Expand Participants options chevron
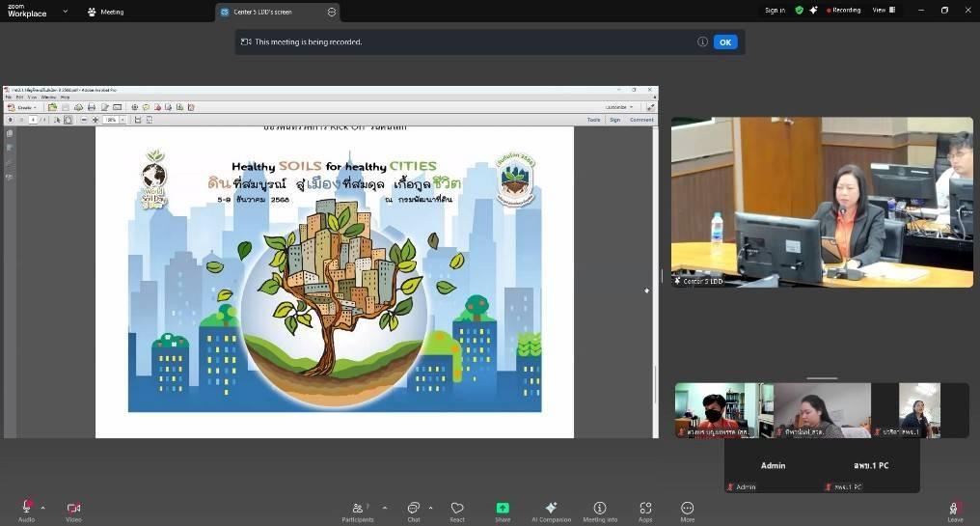The image size is (980, 526). click(x=385, y=508)
